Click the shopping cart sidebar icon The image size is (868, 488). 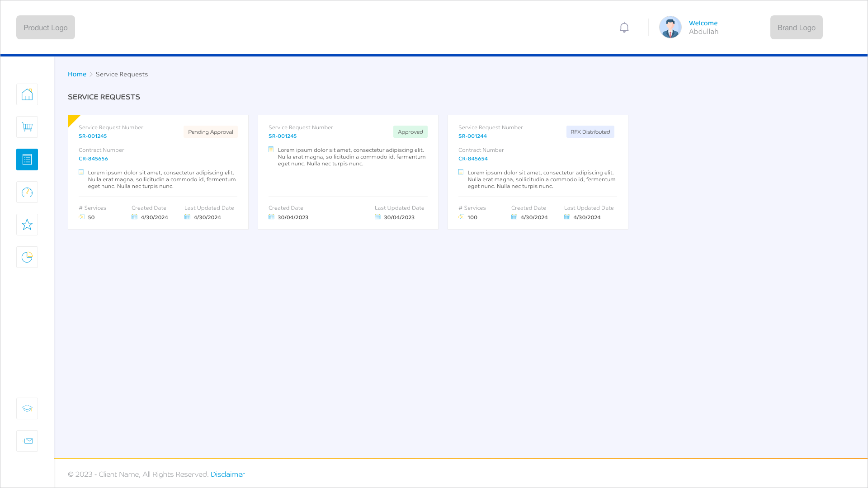[x=27, y=127]
